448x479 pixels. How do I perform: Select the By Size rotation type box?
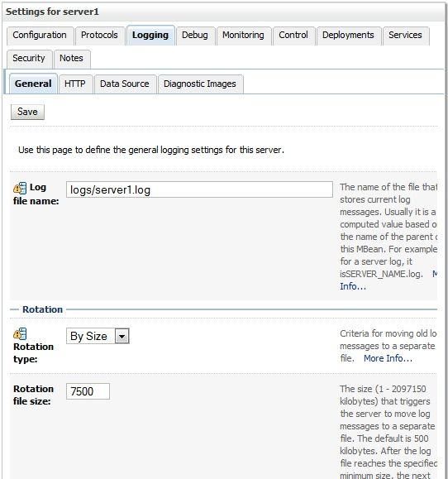[98, 336]
